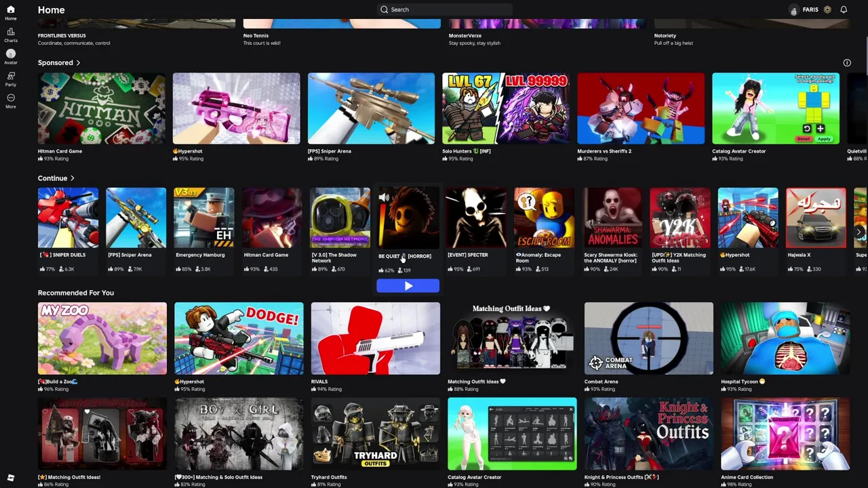The height and width of the screenshot is (488, 868).
Task: Open the white-titled Matching Outfit Ideas card
Action: pyautogui.click(x=512, y=338)
